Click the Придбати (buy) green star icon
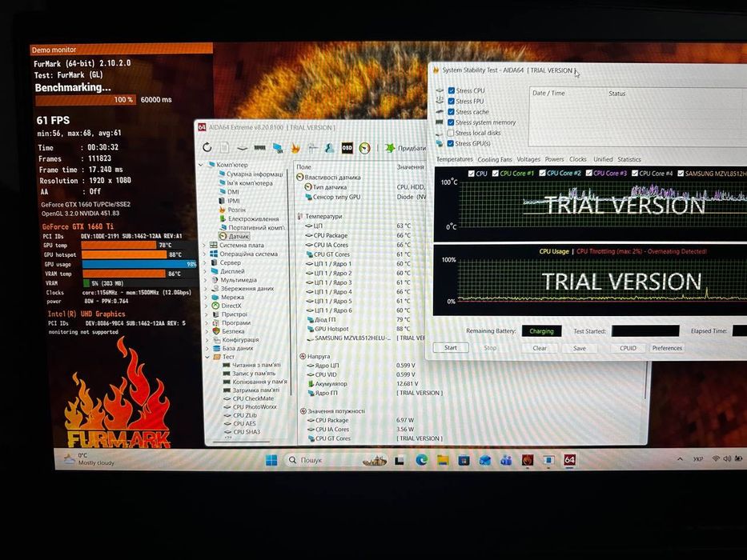 390,148
